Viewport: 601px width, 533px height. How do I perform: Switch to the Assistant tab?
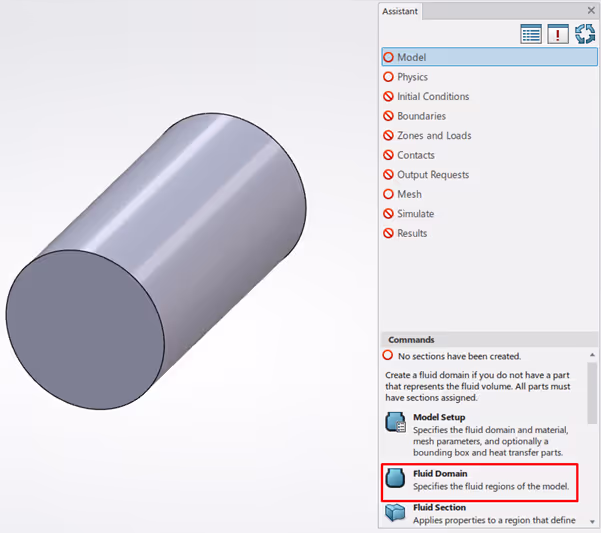tap(400, 11)
